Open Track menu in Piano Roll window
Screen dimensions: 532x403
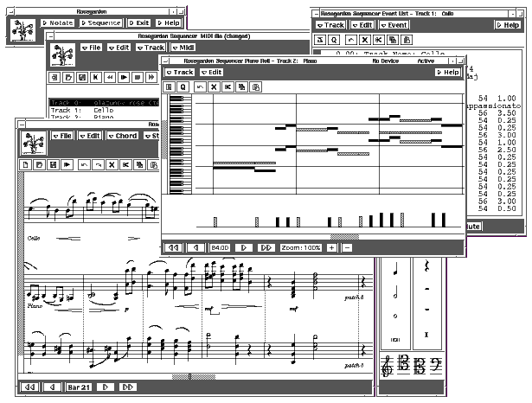(180, 73)
